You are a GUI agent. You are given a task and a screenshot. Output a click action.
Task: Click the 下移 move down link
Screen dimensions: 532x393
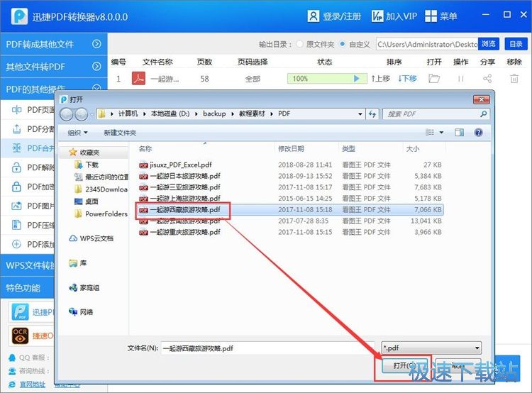(407, 79)
